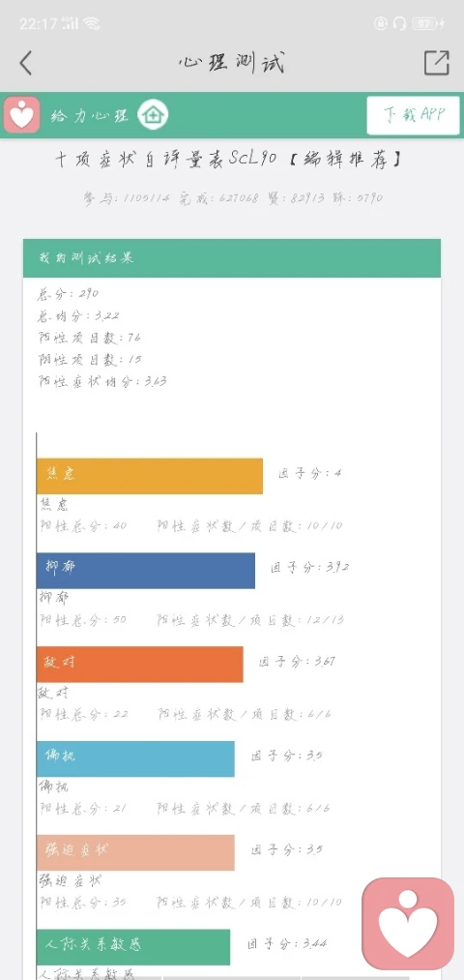Open the home icon beside 给力心理
464x980 pixels.
153,115
